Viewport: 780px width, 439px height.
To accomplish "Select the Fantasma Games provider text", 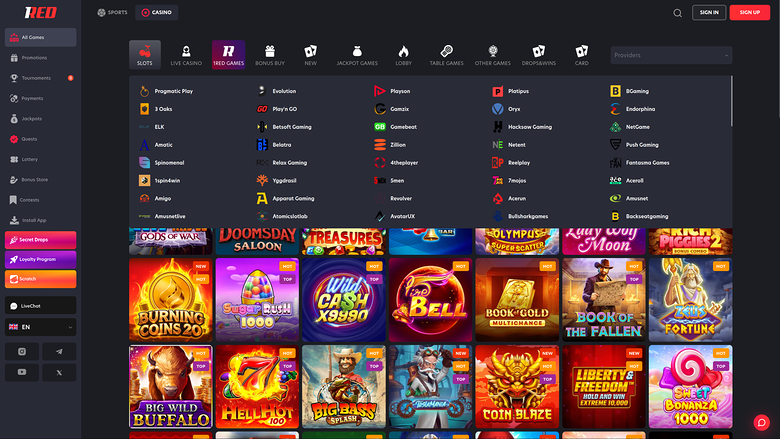I will point(647,163).
